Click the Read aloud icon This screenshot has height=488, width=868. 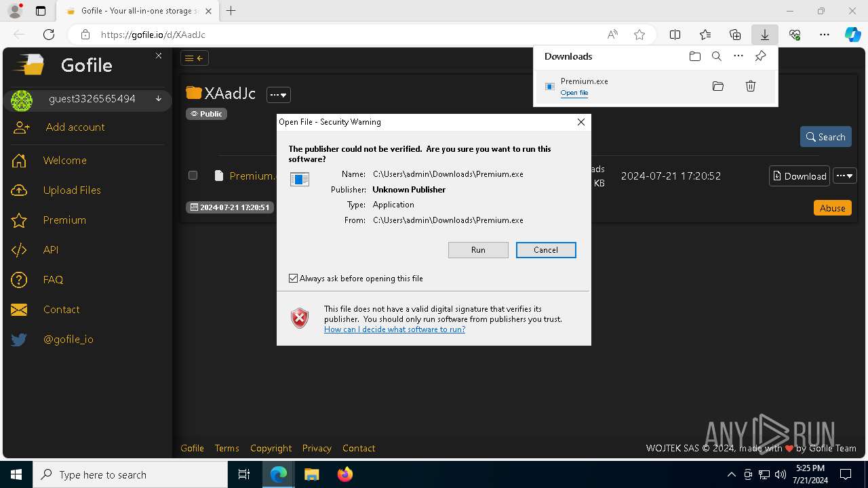612,35
